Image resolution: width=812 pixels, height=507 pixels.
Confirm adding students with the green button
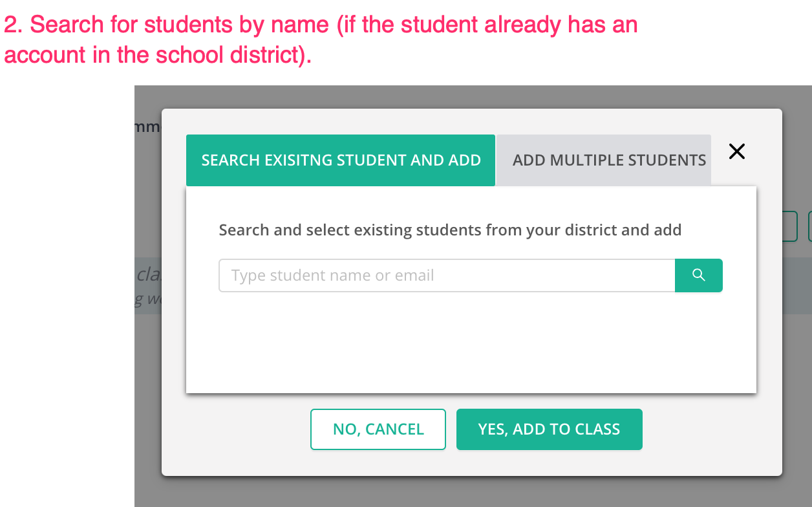549,429
